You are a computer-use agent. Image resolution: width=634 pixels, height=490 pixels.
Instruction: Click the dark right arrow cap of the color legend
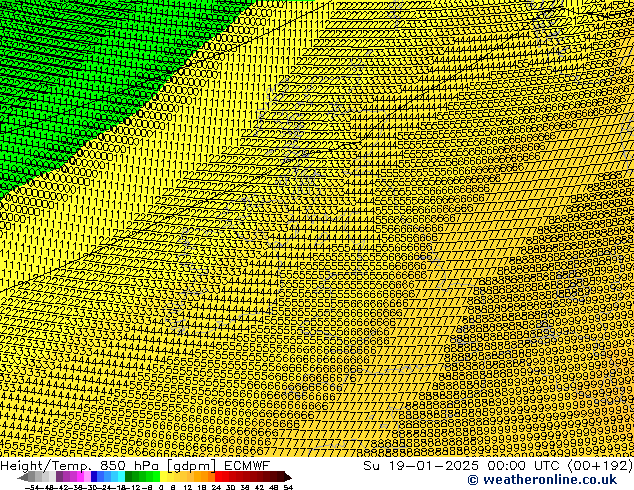287,477
